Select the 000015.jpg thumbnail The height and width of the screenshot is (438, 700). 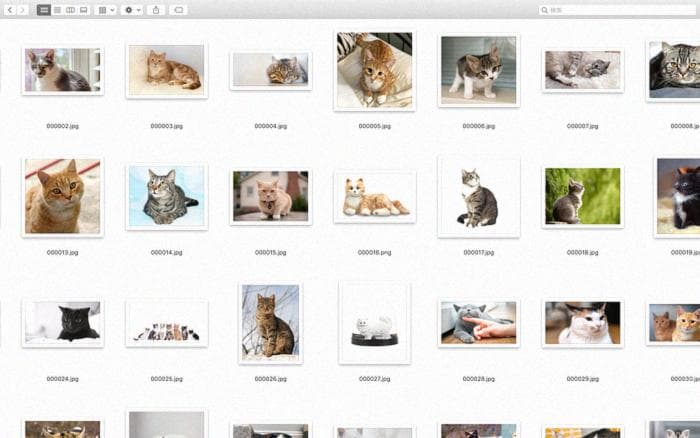coord(271,196)
